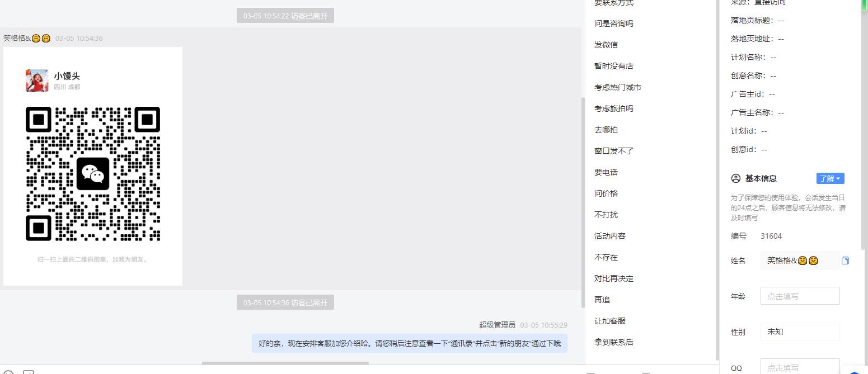Select quick reply 不存在
The image size is (868, 374).
tap(606, 257)
